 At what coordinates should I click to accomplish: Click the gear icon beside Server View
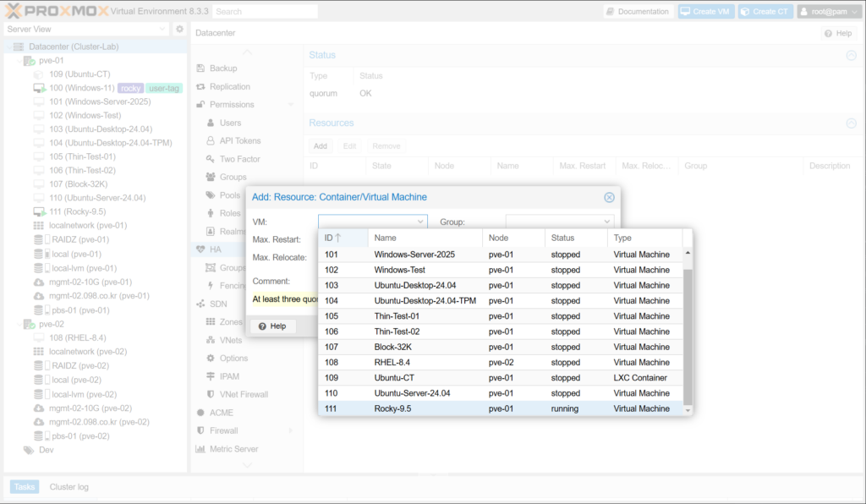pyautogui.click(x=179, y=30)
